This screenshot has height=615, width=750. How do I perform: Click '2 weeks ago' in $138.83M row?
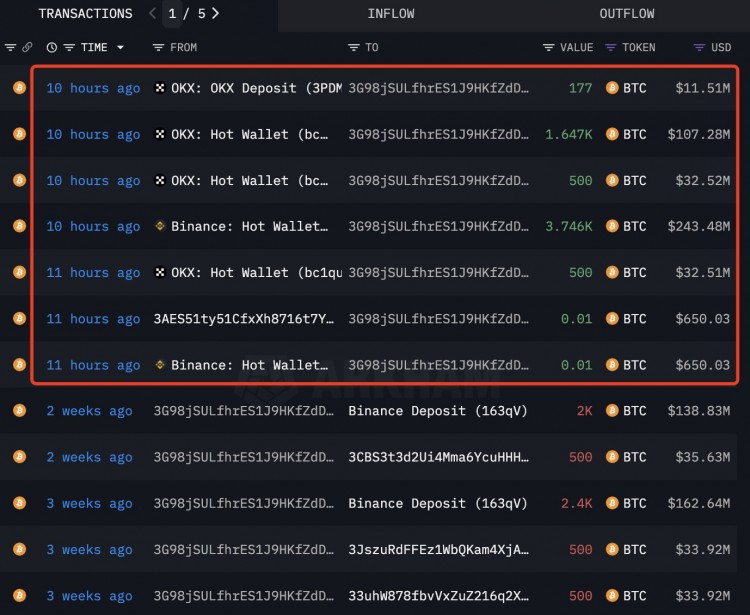tap(89, 411)
